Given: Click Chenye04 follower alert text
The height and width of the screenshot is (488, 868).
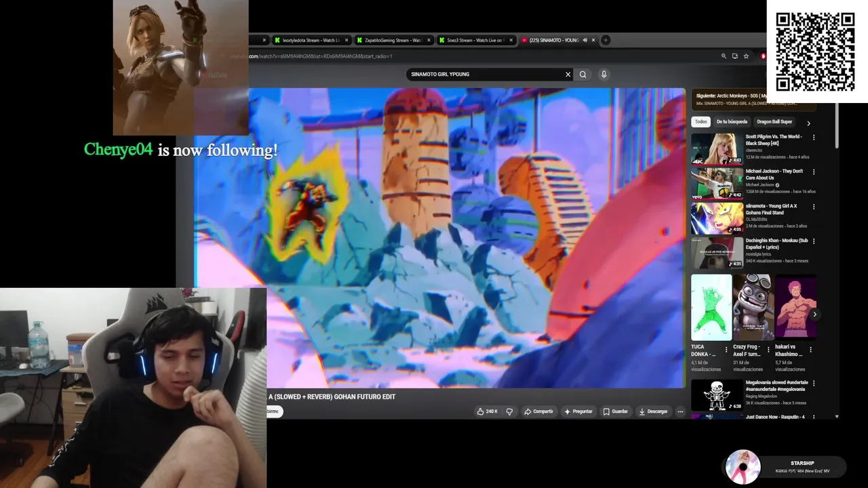Looking at the screenshot, I should [180, 150].
